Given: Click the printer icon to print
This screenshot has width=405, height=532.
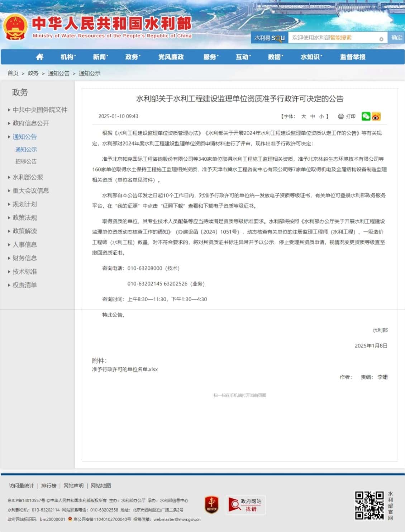Looking at the screenshot, I should click(341, 116).
